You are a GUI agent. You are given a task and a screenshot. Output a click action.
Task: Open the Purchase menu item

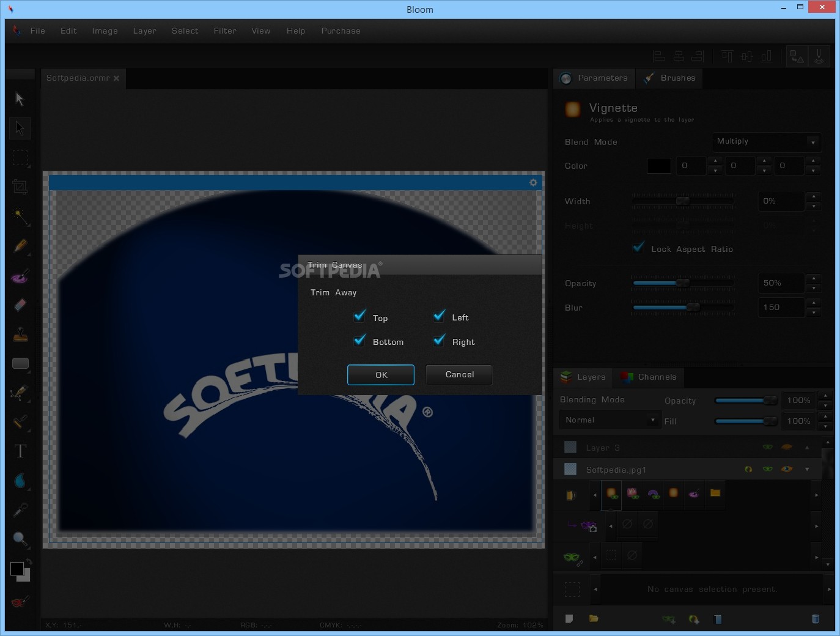point(341,31)
